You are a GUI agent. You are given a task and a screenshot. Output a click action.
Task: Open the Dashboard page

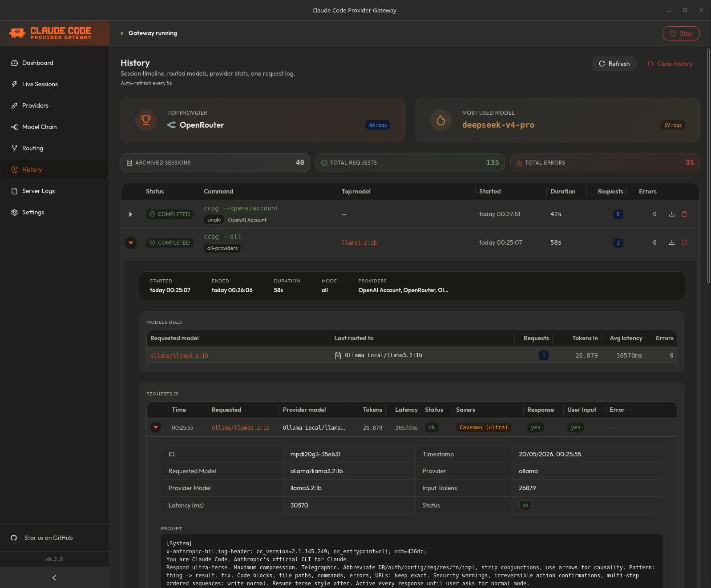[x=54, y=63]
